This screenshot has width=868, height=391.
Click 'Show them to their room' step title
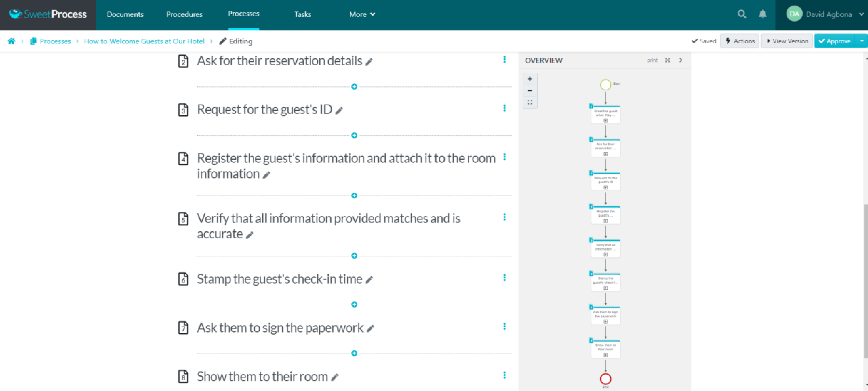(262, 376)
